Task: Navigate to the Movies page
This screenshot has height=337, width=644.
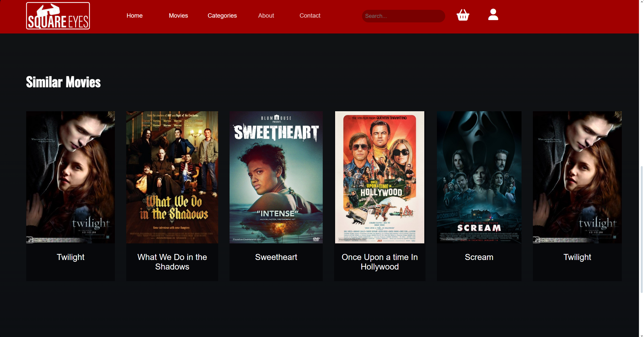Action: [178, 16]
